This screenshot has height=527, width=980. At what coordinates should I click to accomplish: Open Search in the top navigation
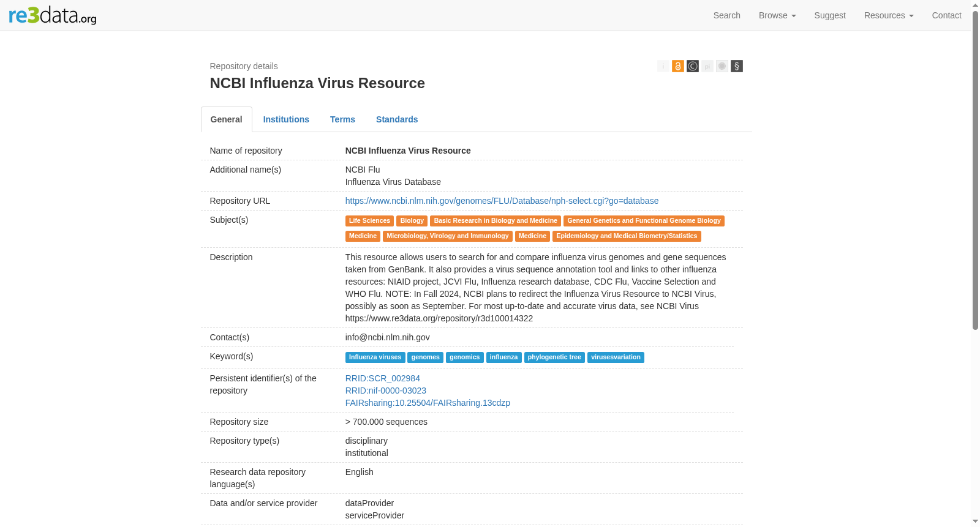tap(726, 15)
